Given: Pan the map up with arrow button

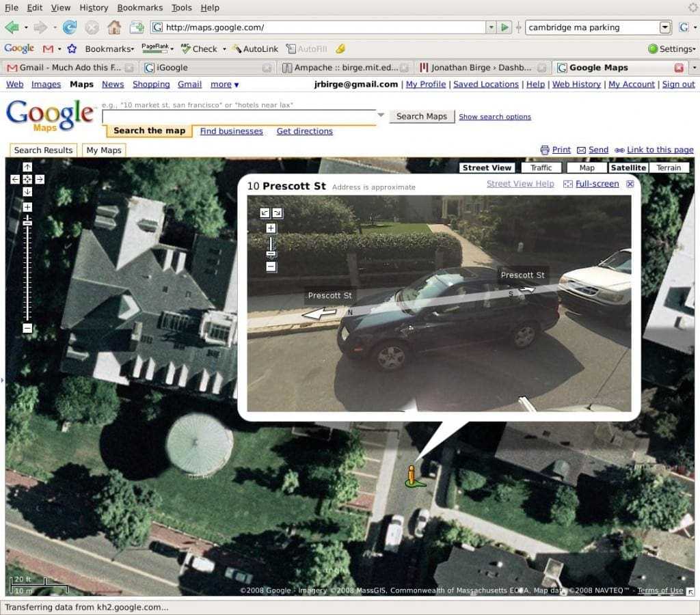Looking at the screenshot, I should click(x=27, y=167).
